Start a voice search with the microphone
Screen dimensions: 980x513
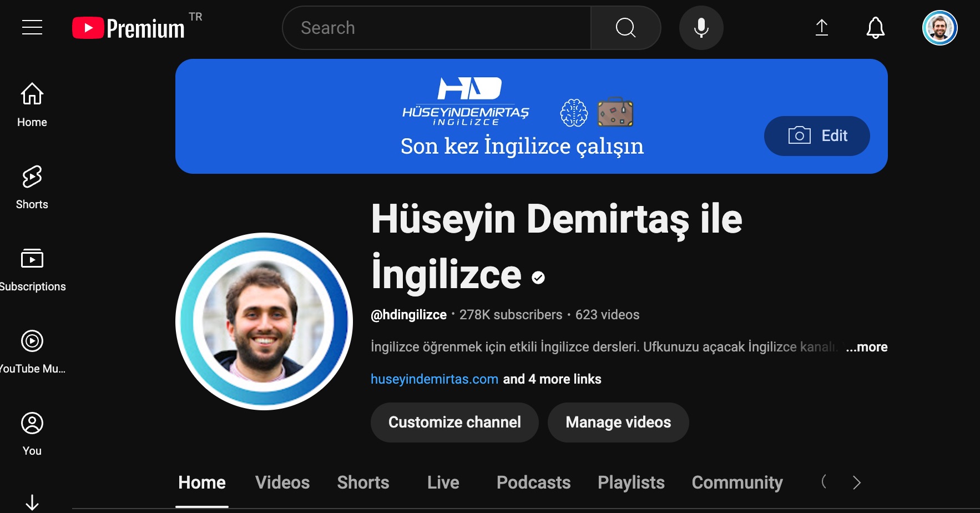[701, 27]
